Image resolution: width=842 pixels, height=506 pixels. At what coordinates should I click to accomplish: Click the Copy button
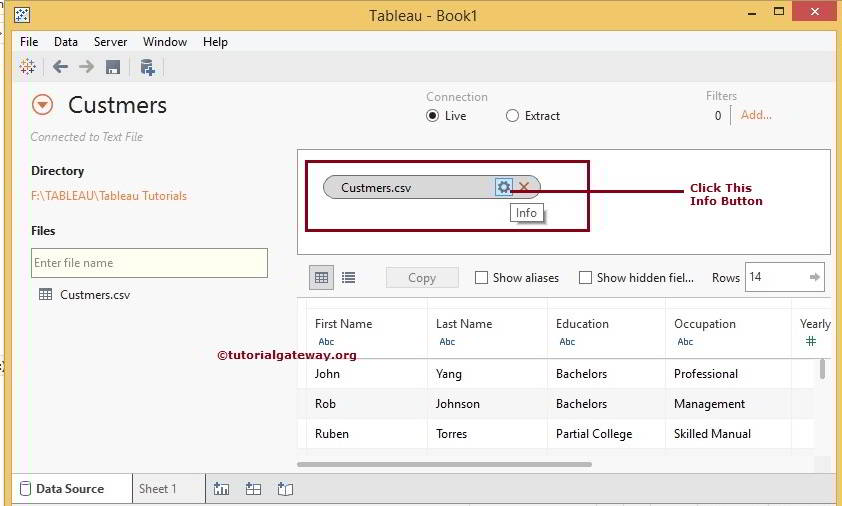[422, 278]
